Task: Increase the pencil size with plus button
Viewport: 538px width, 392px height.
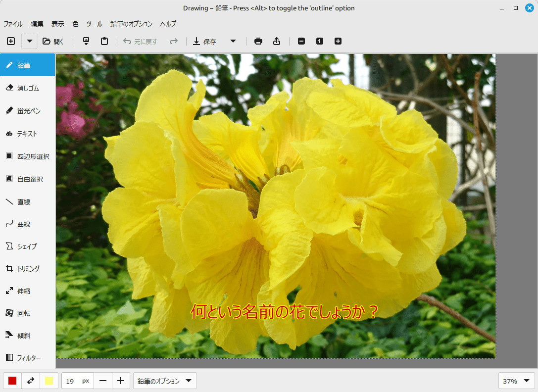Action: pos(121,381)
